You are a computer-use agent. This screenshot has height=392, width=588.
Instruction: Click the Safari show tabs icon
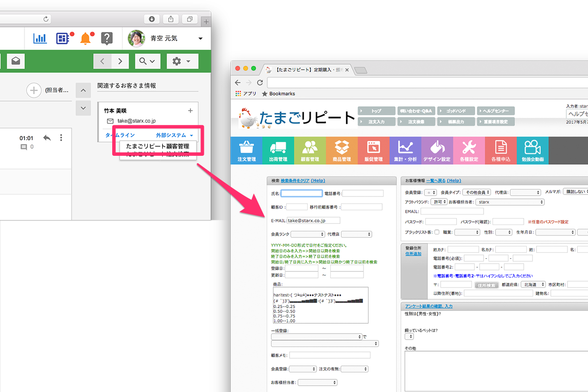point(189,19)
